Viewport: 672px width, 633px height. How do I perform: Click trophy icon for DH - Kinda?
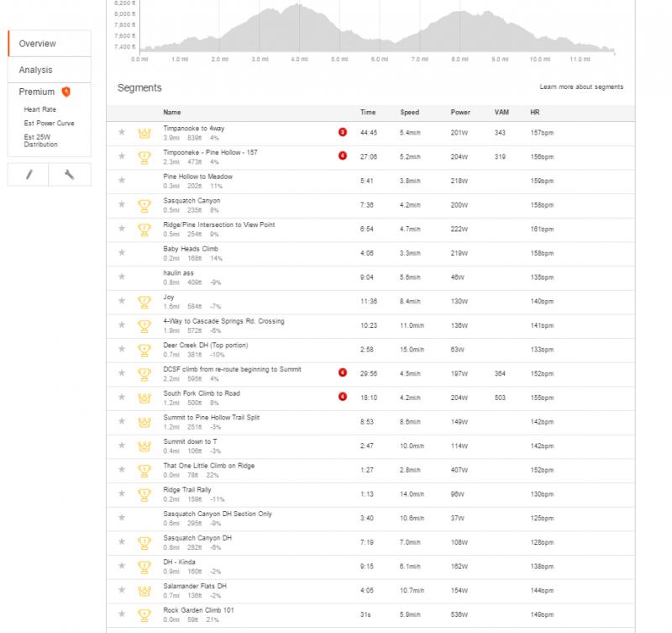[x=144, y=567]
